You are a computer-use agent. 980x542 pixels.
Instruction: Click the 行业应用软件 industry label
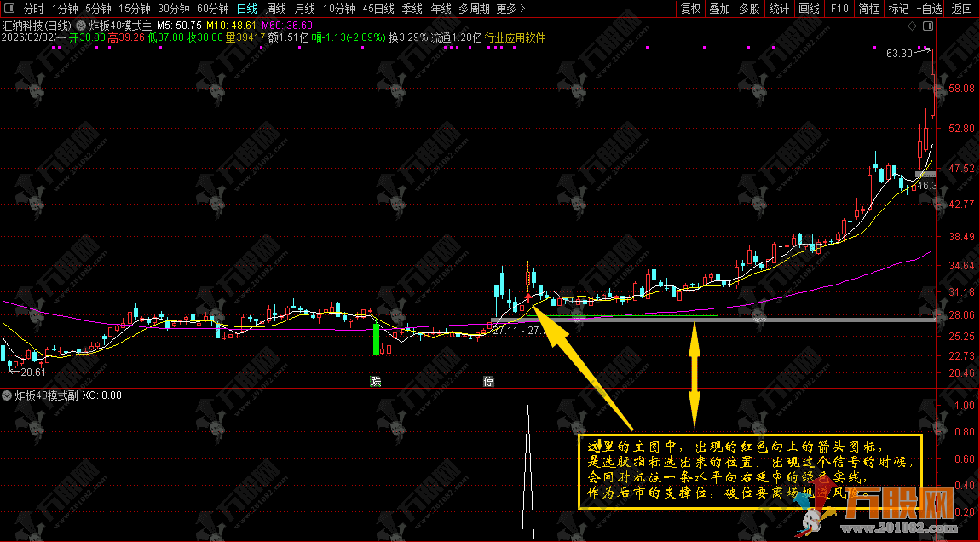point(515,37)
